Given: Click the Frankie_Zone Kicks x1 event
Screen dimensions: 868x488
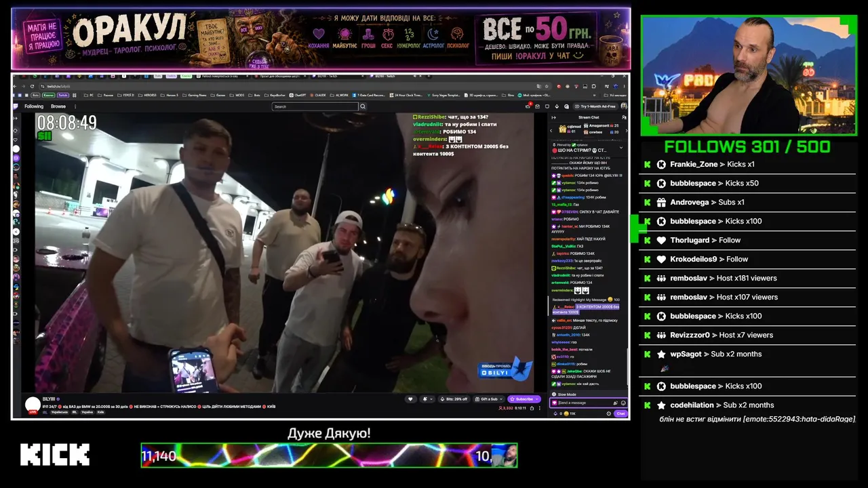Looking at the screenshot, I should pyautogui.click(x=747, y=165).
